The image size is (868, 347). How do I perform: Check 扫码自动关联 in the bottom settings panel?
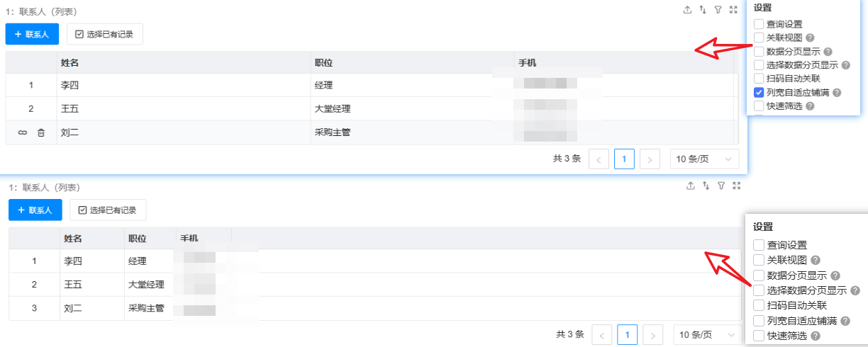click(x=759, y=305)
